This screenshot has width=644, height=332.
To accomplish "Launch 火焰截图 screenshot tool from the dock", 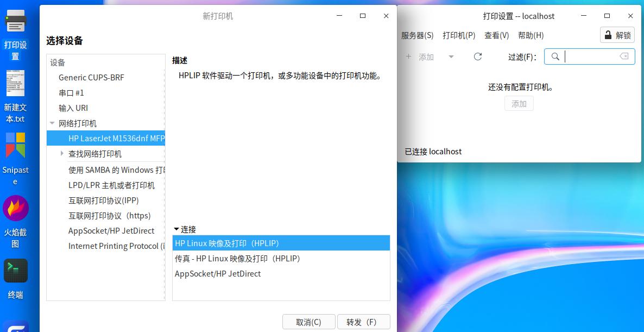I will click(16, 208).
